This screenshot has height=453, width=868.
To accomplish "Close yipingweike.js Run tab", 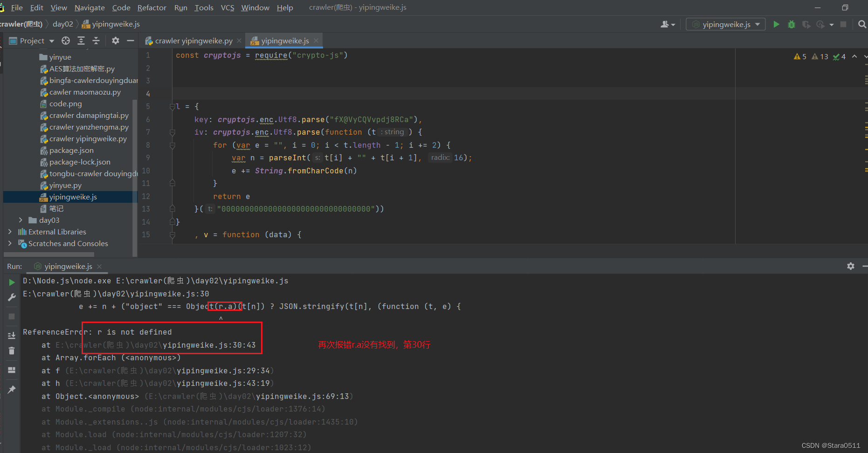I will pyautogui.click(x=99, y=267).
